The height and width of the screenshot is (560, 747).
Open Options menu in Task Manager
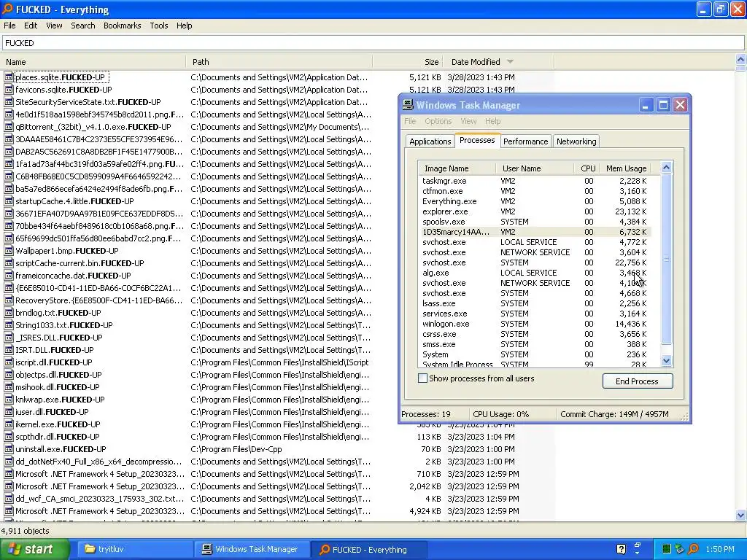tap(438, 121)
